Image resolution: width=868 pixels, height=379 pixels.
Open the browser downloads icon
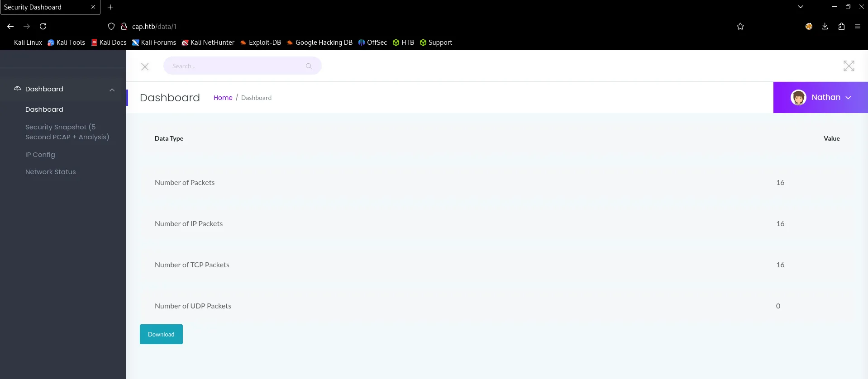pyautogui.click(x=825, y=26)
